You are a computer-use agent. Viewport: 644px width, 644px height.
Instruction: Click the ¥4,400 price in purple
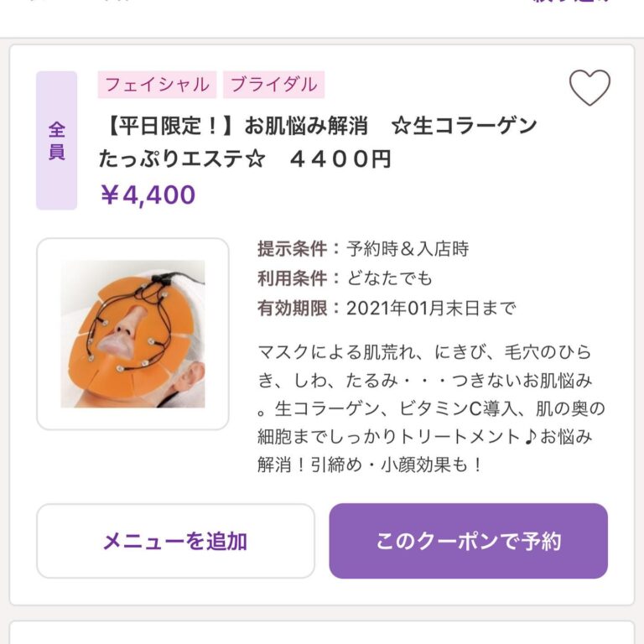click(148, 195)
